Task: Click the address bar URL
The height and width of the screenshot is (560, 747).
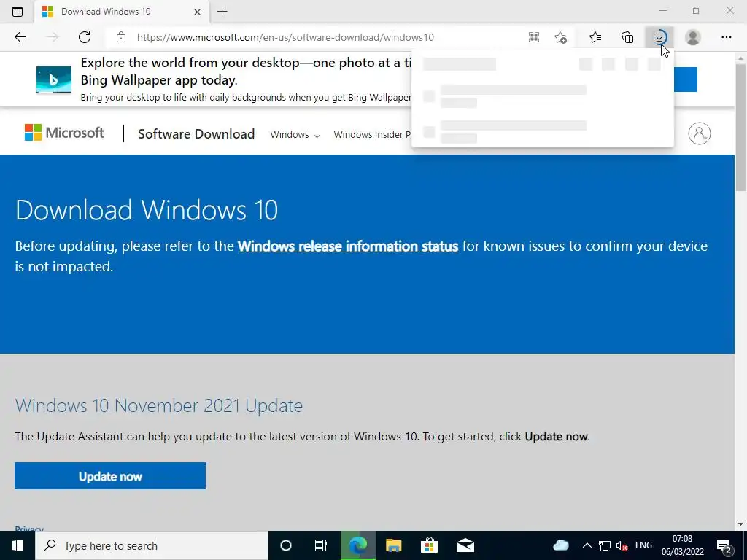Action: 285,37
